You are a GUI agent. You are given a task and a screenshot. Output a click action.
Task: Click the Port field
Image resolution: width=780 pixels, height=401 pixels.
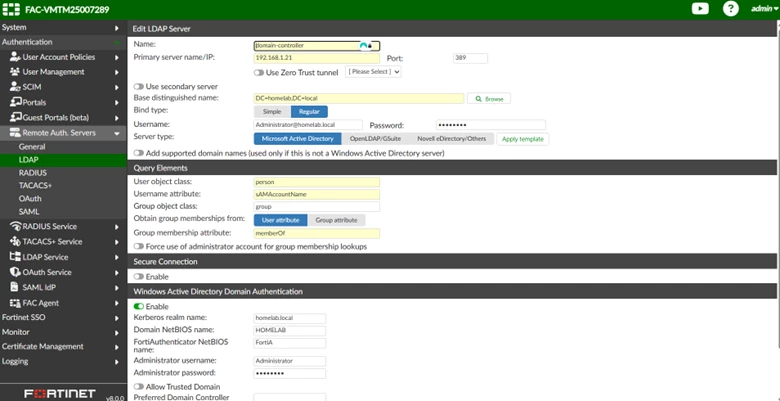click(471, 58)
